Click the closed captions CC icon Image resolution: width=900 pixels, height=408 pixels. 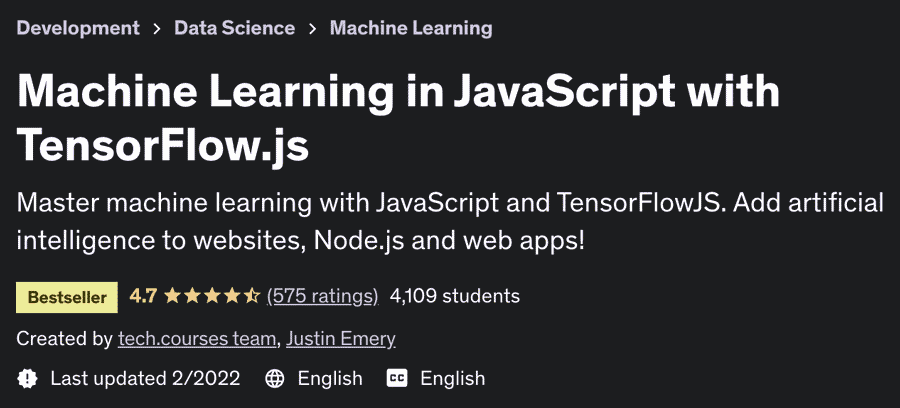click(x=397, y=378)
